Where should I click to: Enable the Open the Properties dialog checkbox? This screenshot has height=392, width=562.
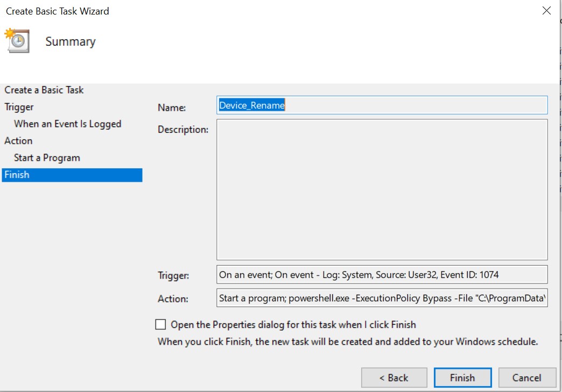click(160, 324)
